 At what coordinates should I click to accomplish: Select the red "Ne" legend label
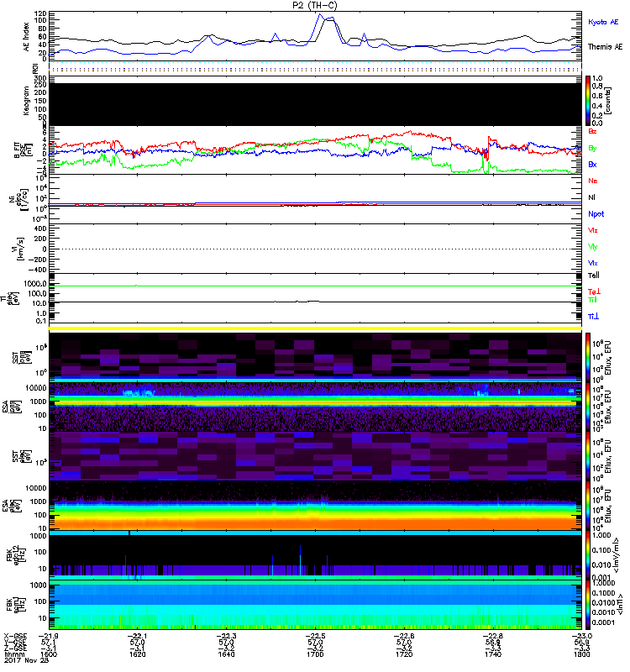[x=593, y=181]
